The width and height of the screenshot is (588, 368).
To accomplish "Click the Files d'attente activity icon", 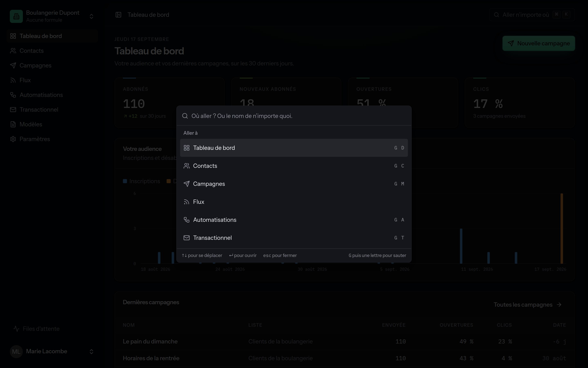I will [x=16, y=329].
